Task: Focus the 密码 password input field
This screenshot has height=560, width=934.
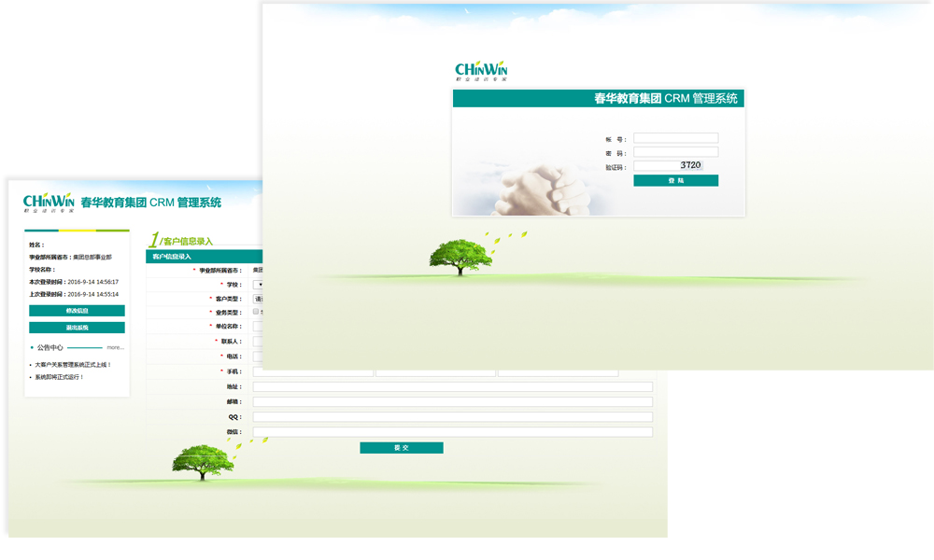Action: pos(675,152)
